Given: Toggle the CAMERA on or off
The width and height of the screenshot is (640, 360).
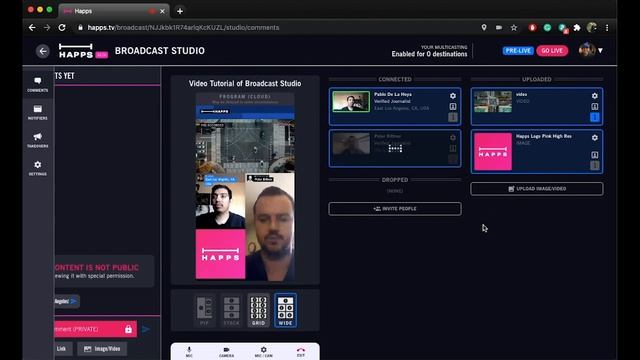Looking at the screenshot, I should (x=227, y=352).
